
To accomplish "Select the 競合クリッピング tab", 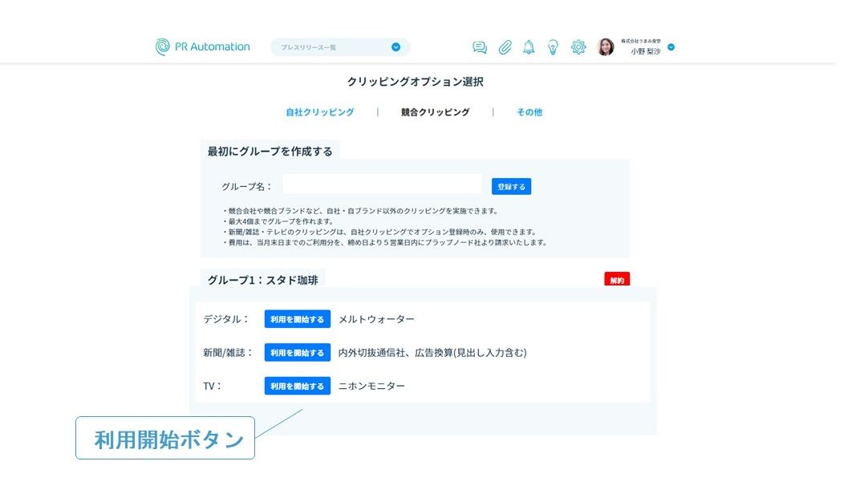I will point(435,112).
